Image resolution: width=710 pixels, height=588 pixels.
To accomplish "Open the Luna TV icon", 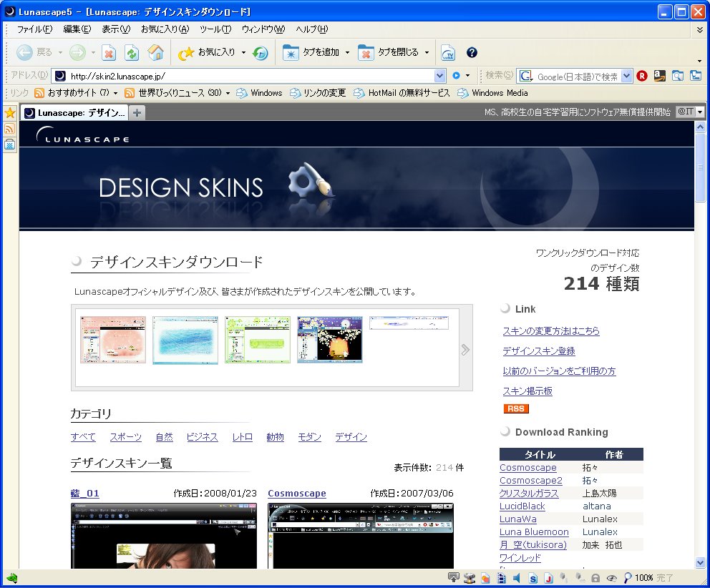I will pyautogui.click(x=448, y=52).
